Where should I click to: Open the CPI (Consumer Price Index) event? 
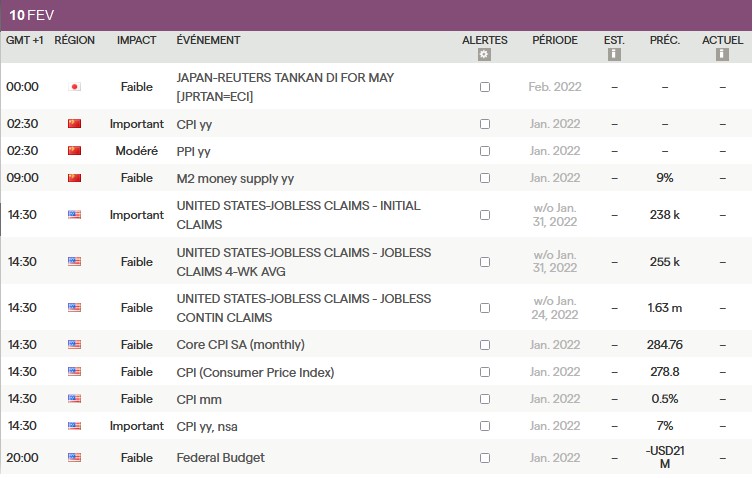(255, 372)
